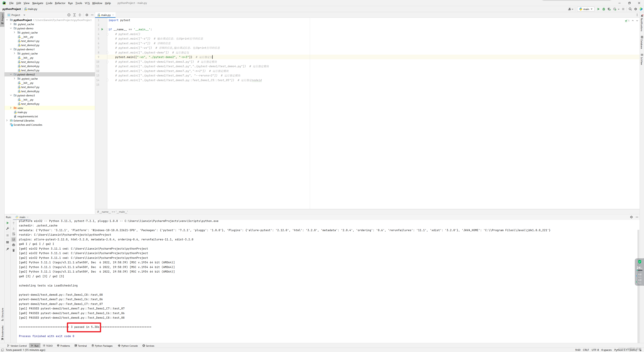
Task: Click Print icon in Run panel
Action: 14,245
